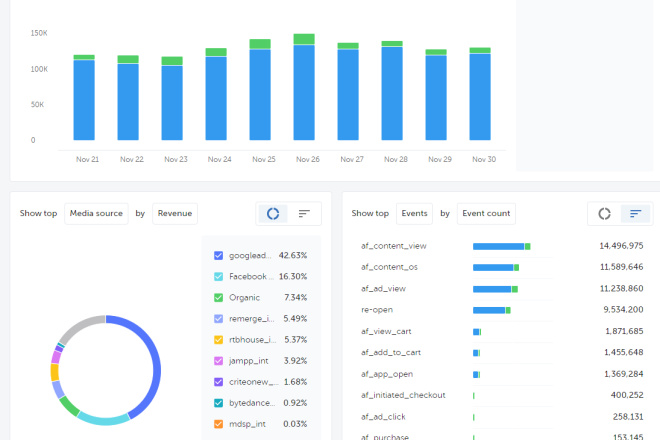The height and width of the screenshot is (440, 660).
Task: Click the 7.34% revenue share value
Action: [x=295, y=298]
